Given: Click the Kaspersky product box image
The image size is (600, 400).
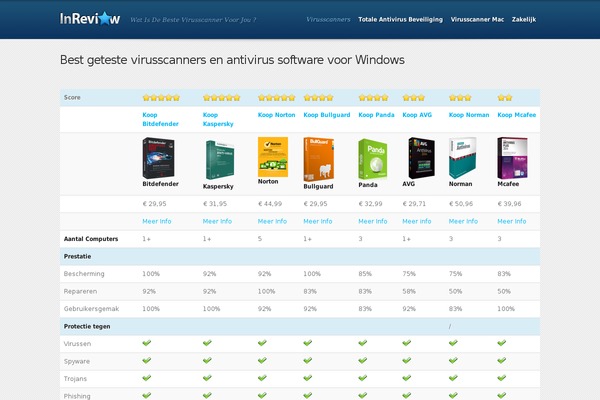Looking at the screenshot, I should (220, 160).
